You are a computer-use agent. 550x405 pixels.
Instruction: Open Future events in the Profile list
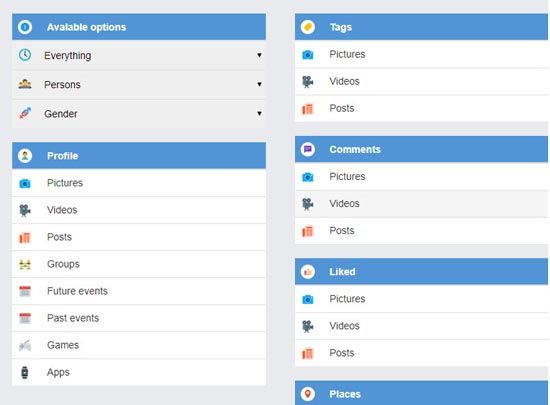point(139,291)
